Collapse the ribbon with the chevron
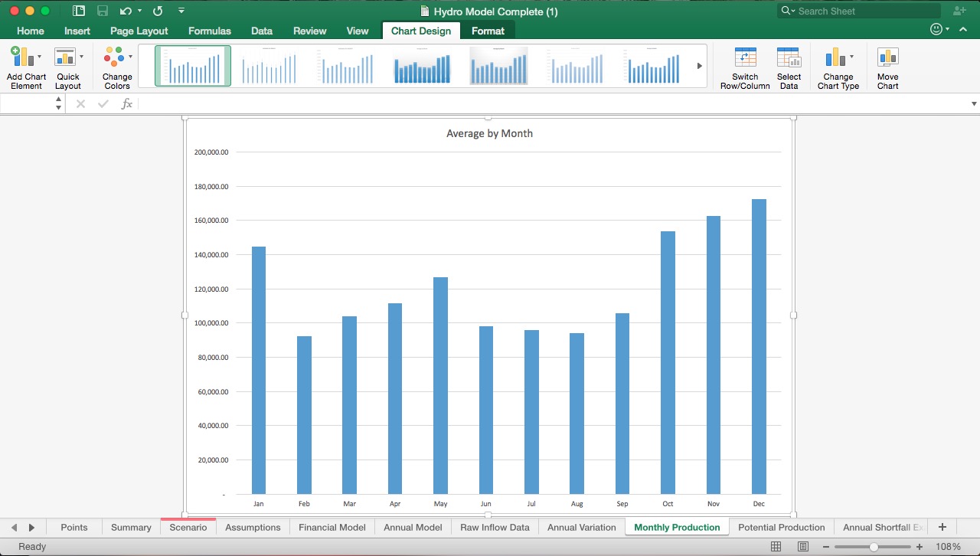The height and width of the screenshot is (556, 980). pos(963,28)
